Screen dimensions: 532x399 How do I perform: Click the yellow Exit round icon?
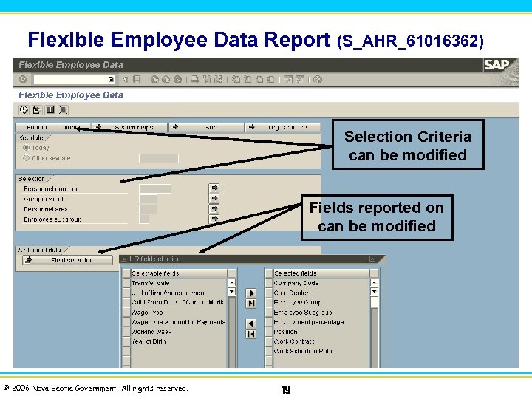pos(166,79)
